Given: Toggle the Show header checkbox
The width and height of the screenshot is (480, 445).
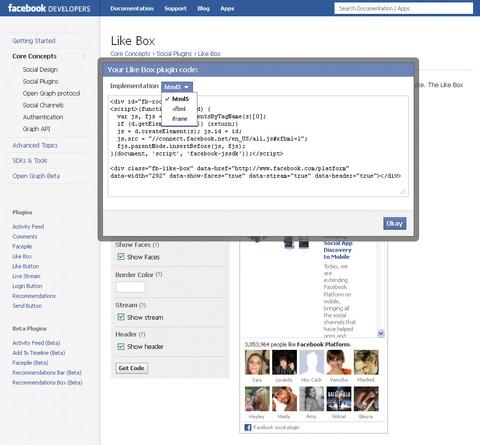Looking at the screenshot, I should (121, 346).
